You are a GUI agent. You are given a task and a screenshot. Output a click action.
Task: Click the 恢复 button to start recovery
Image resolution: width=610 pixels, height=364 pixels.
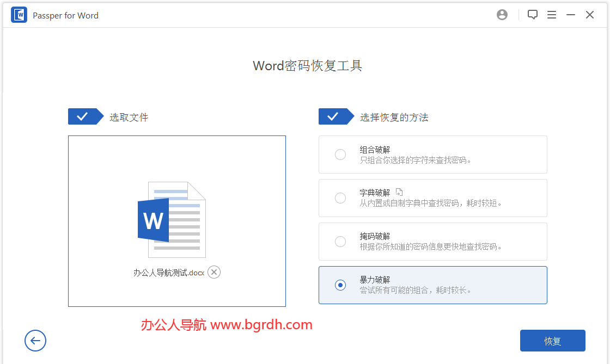point(552,341)
